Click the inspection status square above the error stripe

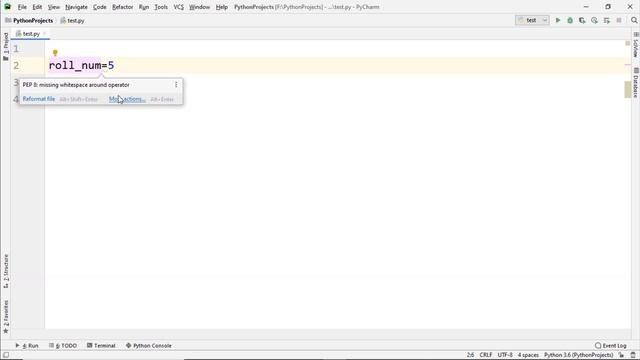[628, 43]
